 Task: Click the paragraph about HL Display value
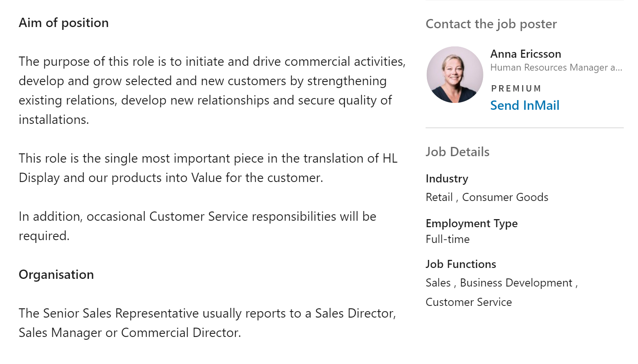pos(208,168)
